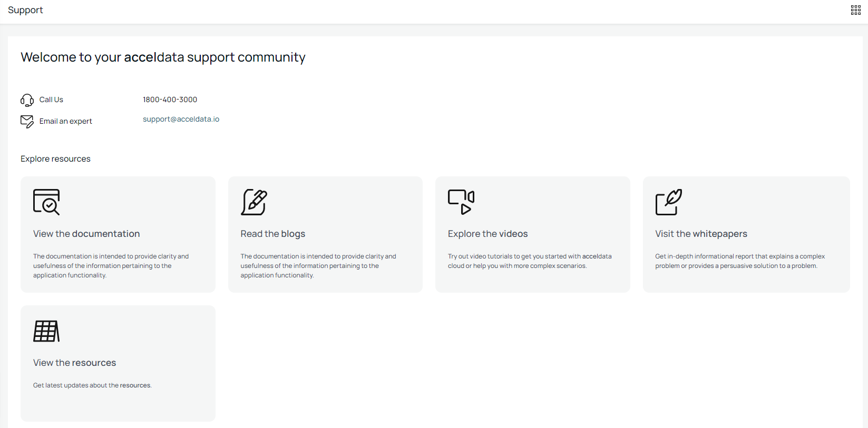
Task: Open Visit the whitepapers card title
Action: click(x=701, y=234)
